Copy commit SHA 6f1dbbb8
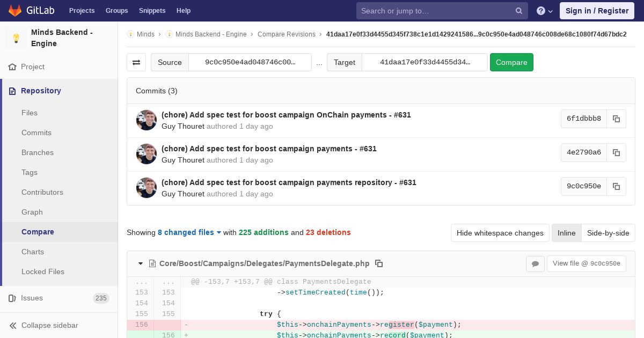 pyautogui.click(x=616, y=119)
